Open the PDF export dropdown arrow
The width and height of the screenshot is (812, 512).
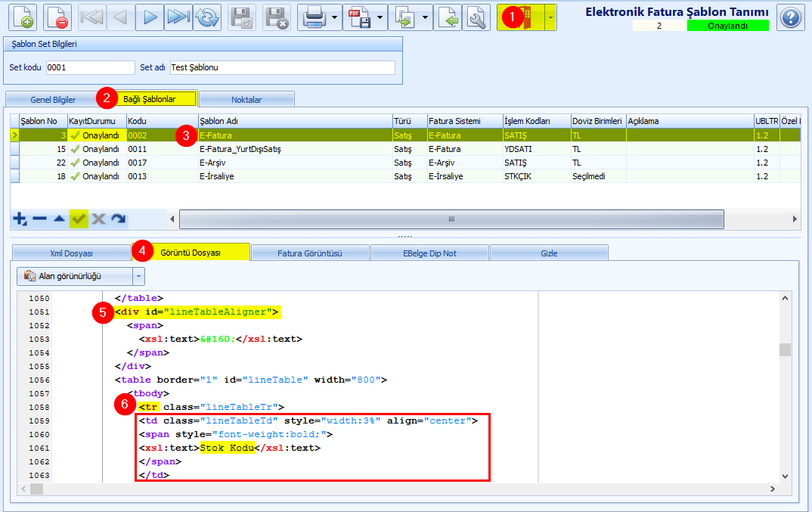click(x=380, y=17)
